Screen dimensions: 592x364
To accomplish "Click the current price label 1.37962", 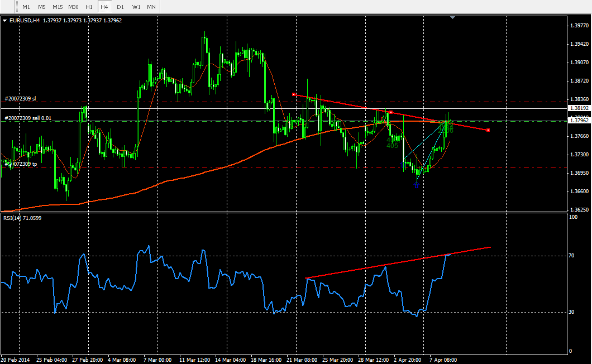I will 579,121.
